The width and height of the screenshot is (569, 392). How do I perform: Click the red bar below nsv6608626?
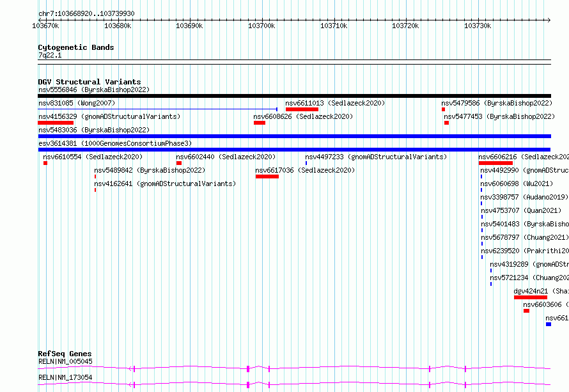click(x=260, y=123)
